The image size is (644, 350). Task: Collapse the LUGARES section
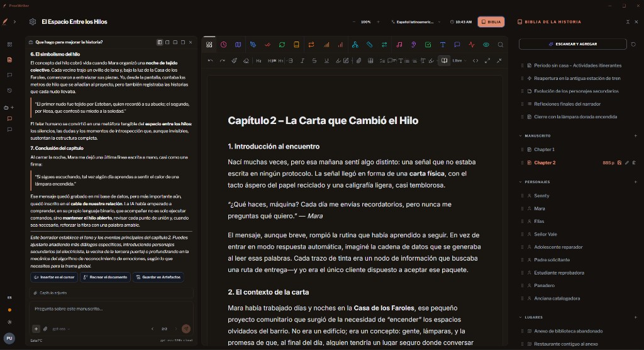pyautogui.click(x=520, y=317)
